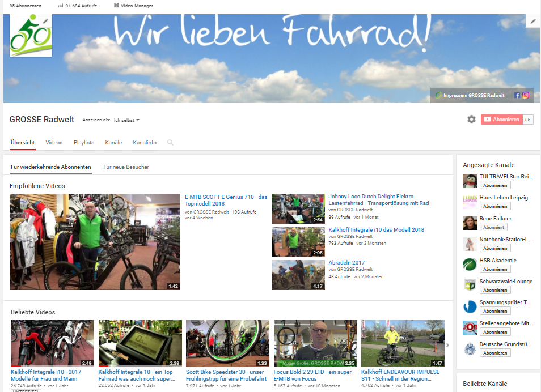This screenshot has height=392, width=541.
Task: View the 91.684 Aufrufe analytics stat
Action: coord(78,6)
